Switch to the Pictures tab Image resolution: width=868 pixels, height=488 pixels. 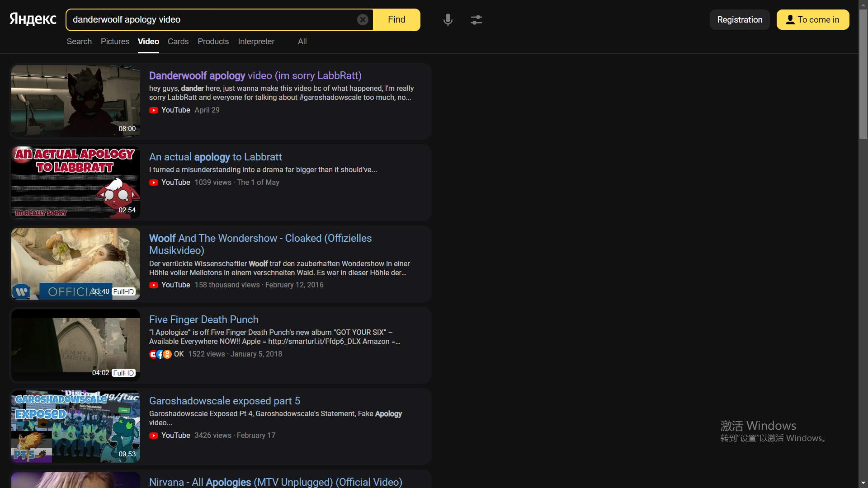[115, 42]
